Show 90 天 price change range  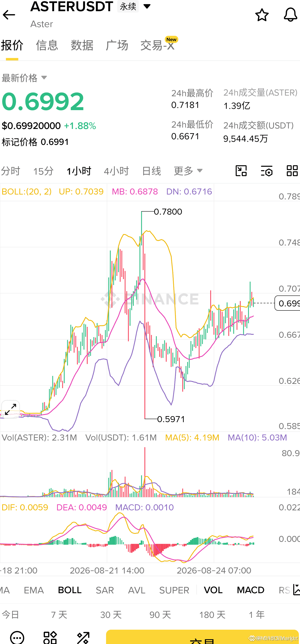tap(160, 615)
